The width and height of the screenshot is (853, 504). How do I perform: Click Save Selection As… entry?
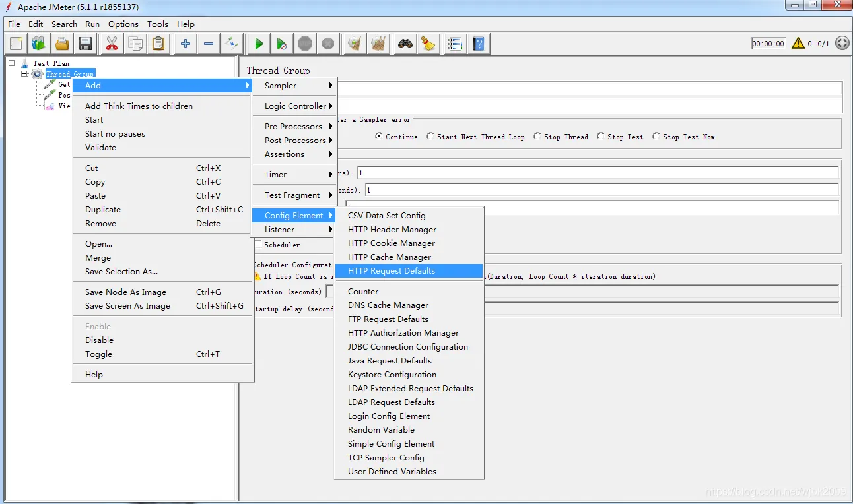162,272
